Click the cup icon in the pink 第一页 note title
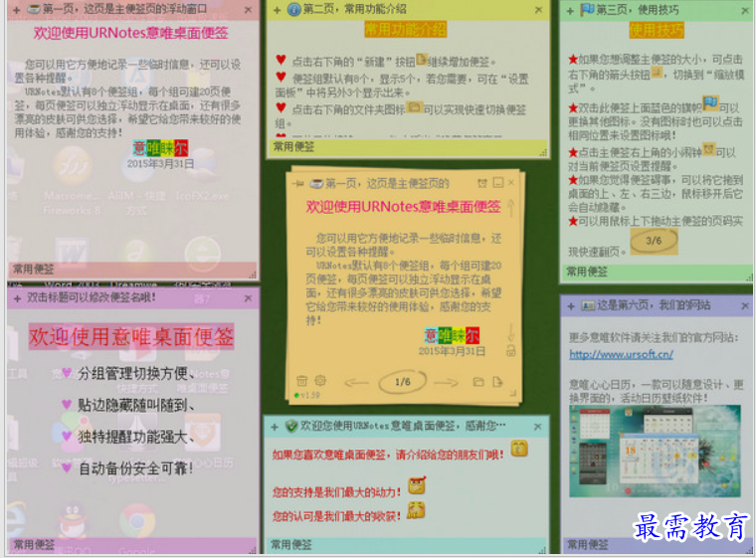 point(33,9)
